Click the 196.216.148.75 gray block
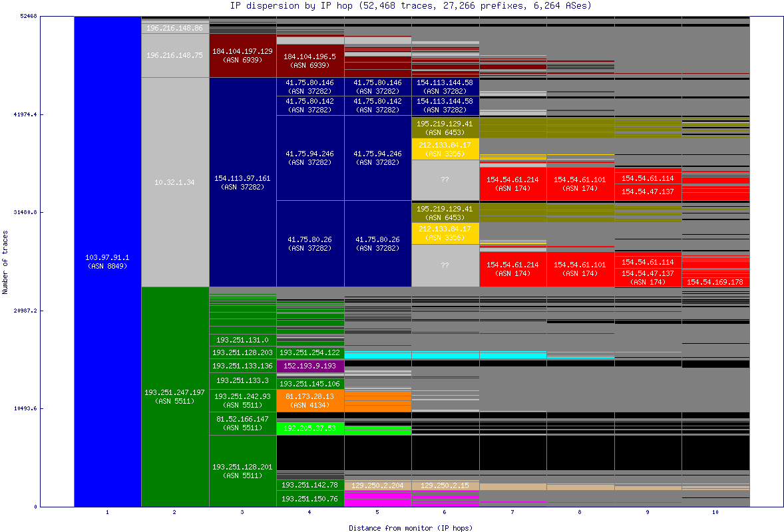The width and height of the screenshot is (784, 532). [x=175, y=55]
